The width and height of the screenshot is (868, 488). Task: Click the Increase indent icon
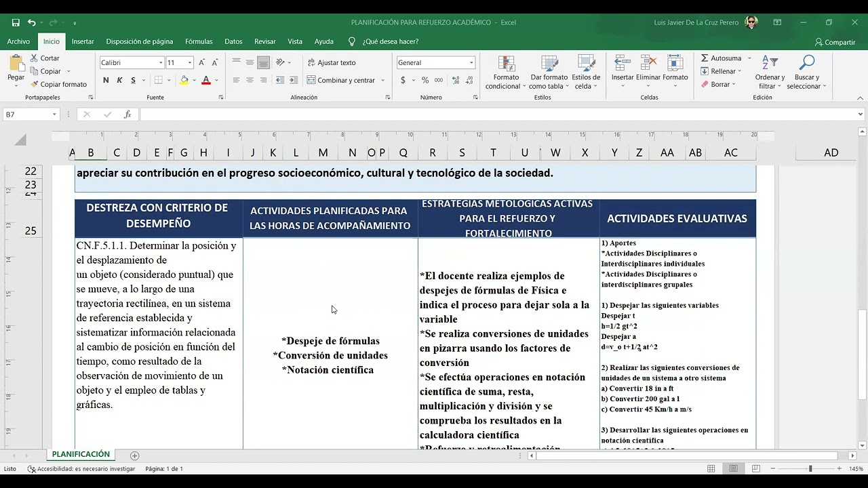293,80
